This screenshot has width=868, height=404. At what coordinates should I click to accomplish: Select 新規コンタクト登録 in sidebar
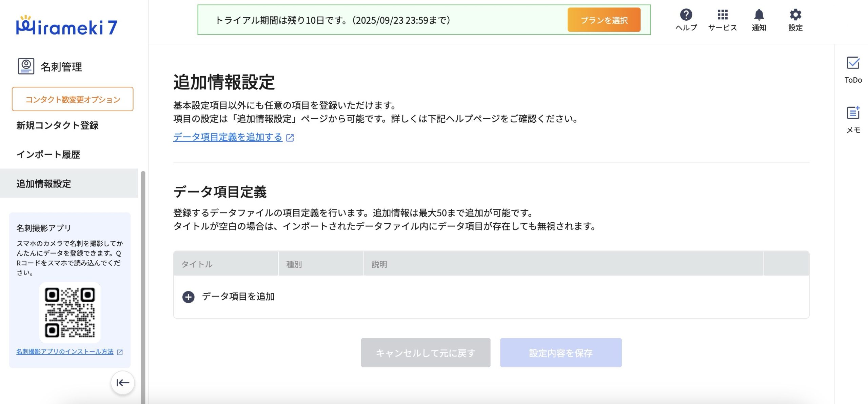pos(57,125)
